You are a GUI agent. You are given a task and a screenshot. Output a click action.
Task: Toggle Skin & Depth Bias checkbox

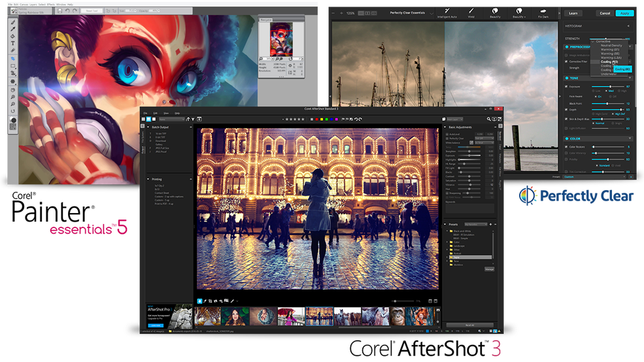click(x=566, y=119)
